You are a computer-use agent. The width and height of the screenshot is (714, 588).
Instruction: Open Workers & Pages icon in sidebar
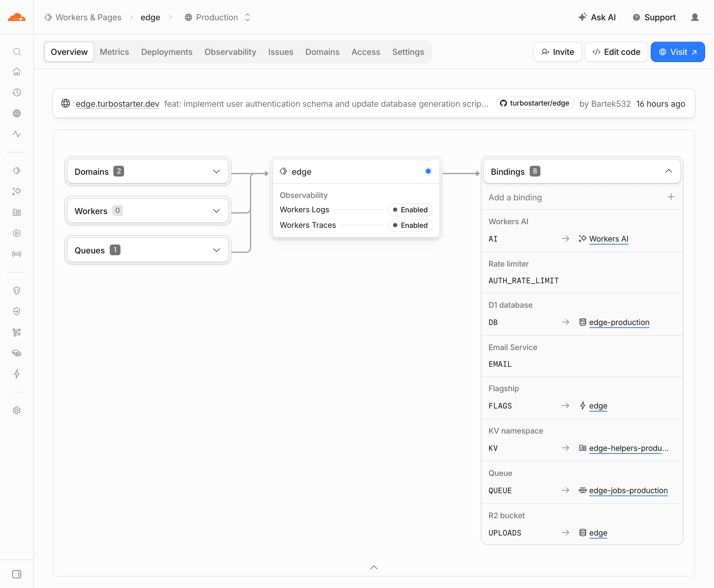(x=17, y=170)
